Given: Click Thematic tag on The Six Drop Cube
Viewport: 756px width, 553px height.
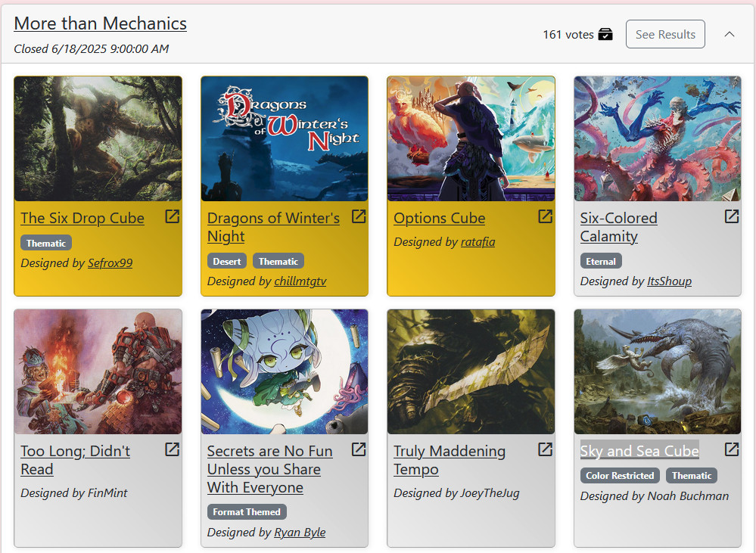Looking at the screenshot, I should tap(46, 243).
